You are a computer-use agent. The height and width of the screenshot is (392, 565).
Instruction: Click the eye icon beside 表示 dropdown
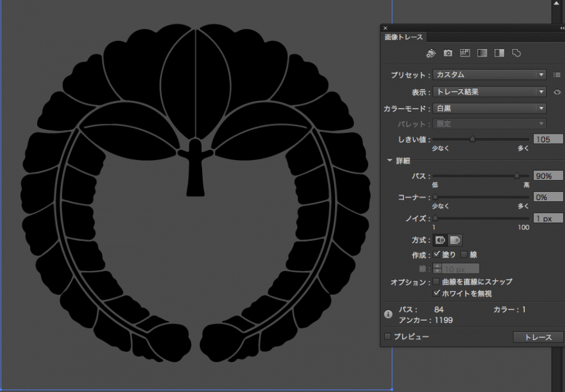coord(557,92)
